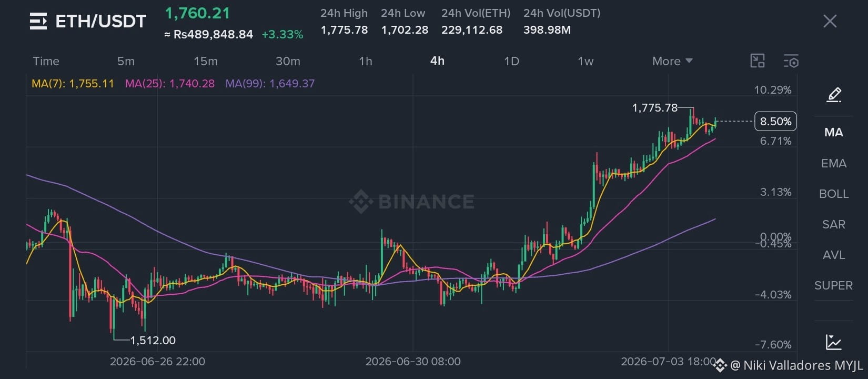Click the +3.33% change value
Screen dimensions: 868x379
pyautogui.click(x=282, y=35)
